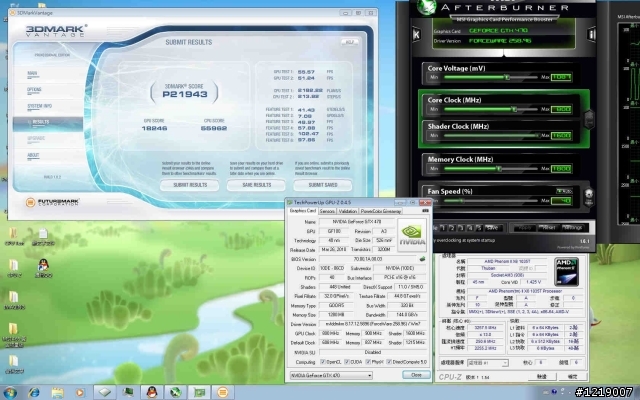Click the Memory Clock slider handle
Image resolution: width=640 pixels, height=400 pixels.
point(499,169)
